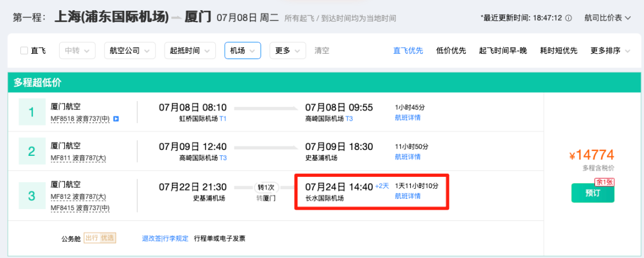Click the 多程含税价 price note
Viewport: 644px width, 258px height.
[x=599, y=168]
